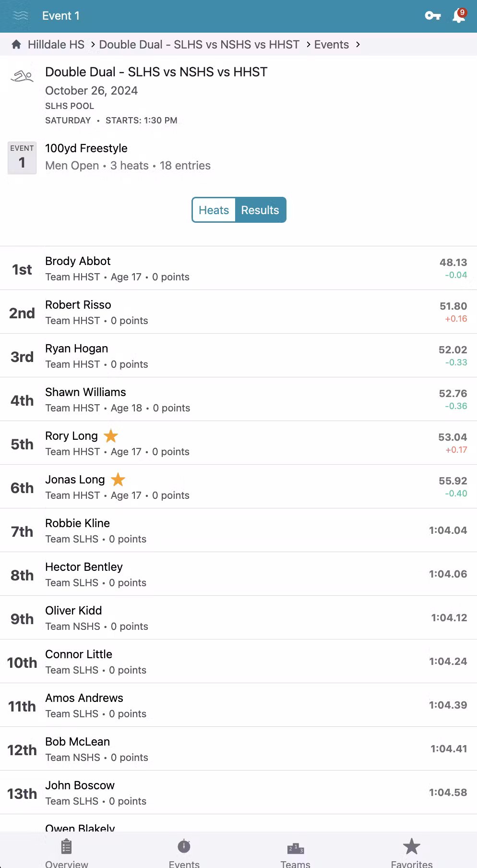Image resolution: width=477 pixels, height=868 pixels.
Task: Open Double Dual breadcrumb link
Action: [x=199, y=45]
